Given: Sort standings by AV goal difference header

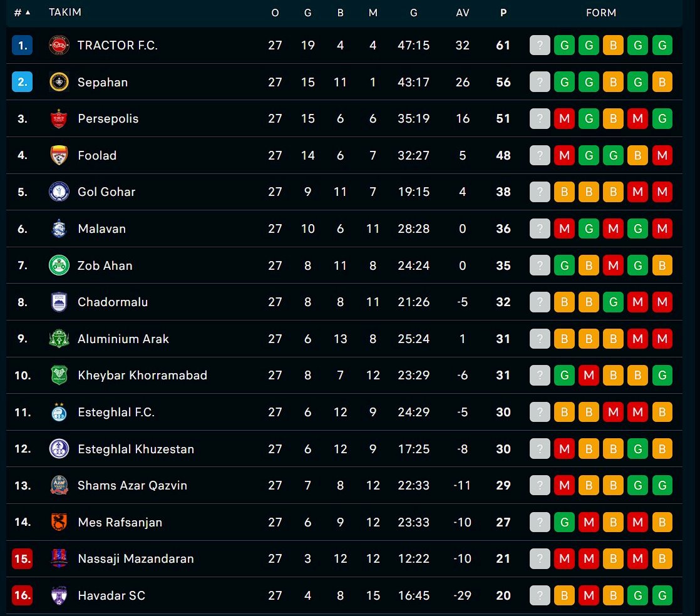Looking at the screenshot, I should tap(463, 13).
